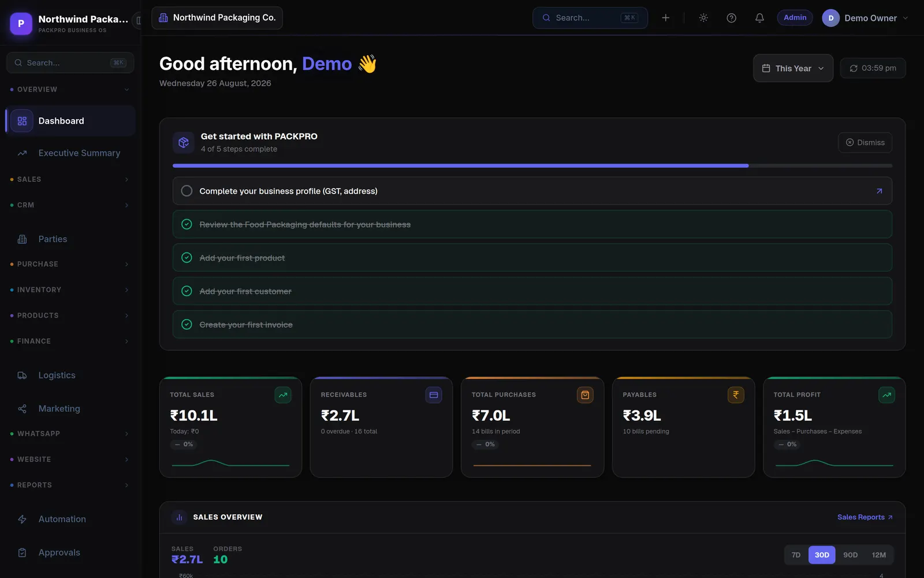Click Payables rupee icon
This screenshot has width=924, height=578.
click(x=736, y=395)
